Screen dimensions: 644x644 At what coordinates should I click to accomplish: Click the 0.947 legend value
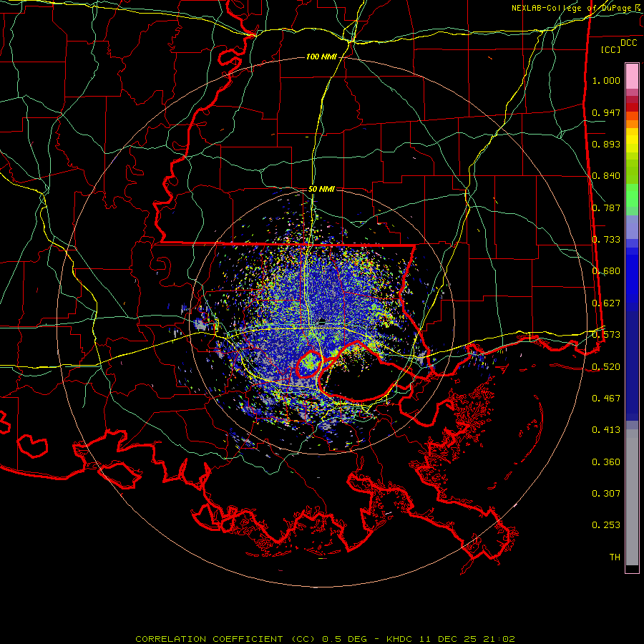(606, 112)
